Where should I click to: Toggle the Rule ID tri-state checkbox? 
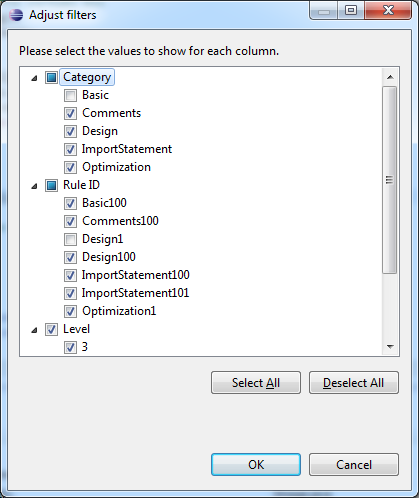coord(51,185)
